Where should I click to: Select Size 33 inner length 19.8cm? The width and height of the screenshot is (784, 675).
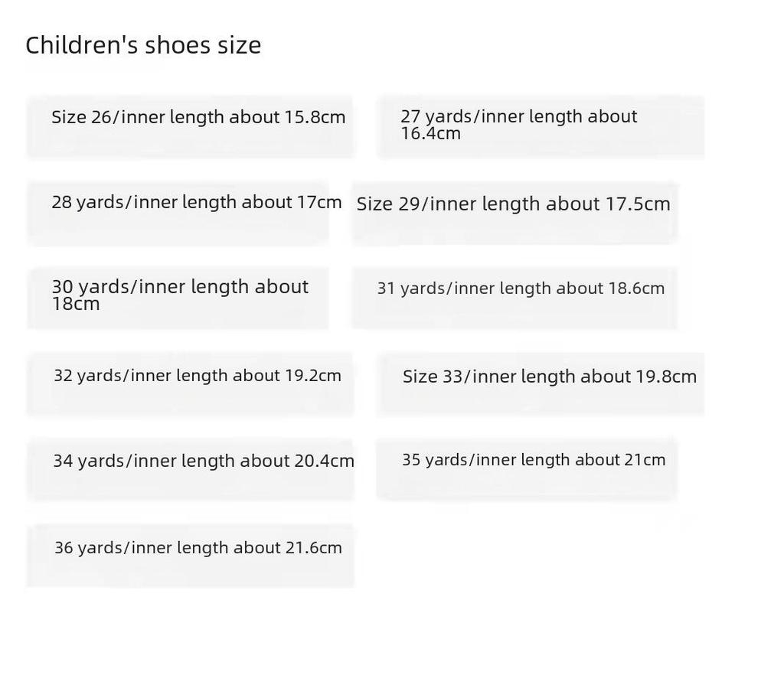(x=541, y=383)
